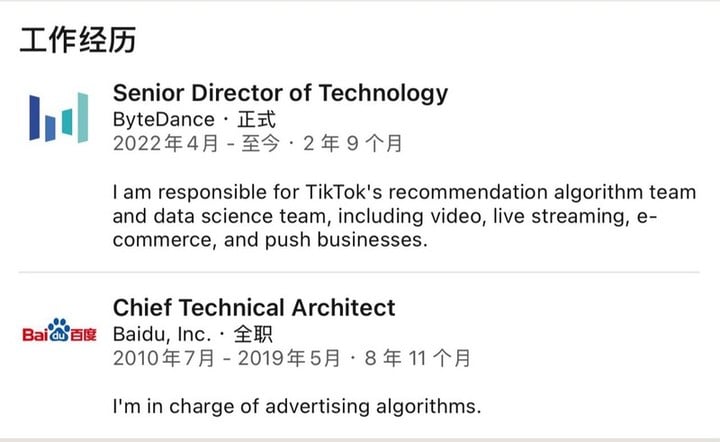This screenshot has height=442, width=720.
Task: Click the 正式 employment type label
Action: [256, 120]
